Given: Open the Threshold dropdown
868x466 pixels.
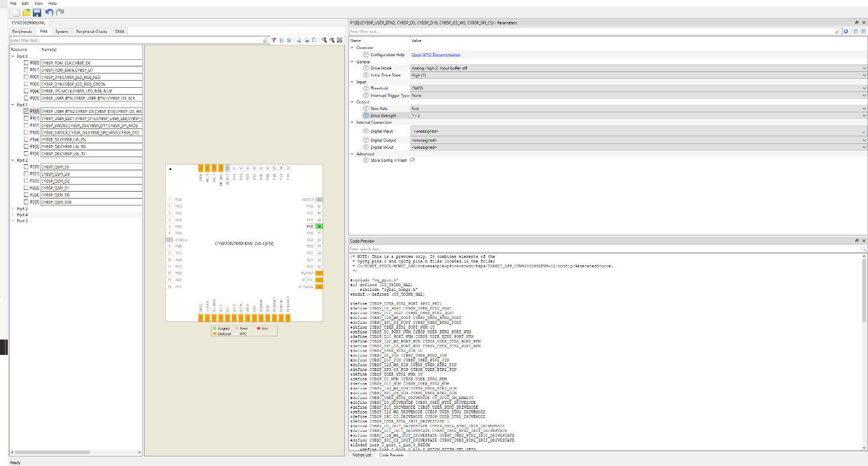Looking at the screenshot, I should point(638,88).
